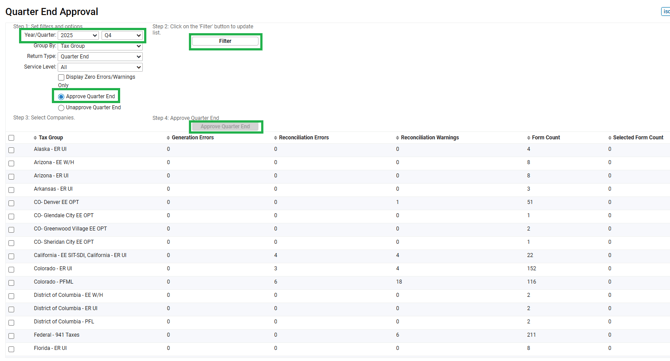The height and width of the screenshot is (361, 670).
Task: Click the Colorado - PFML tax group text
Action: coord(53,282)
